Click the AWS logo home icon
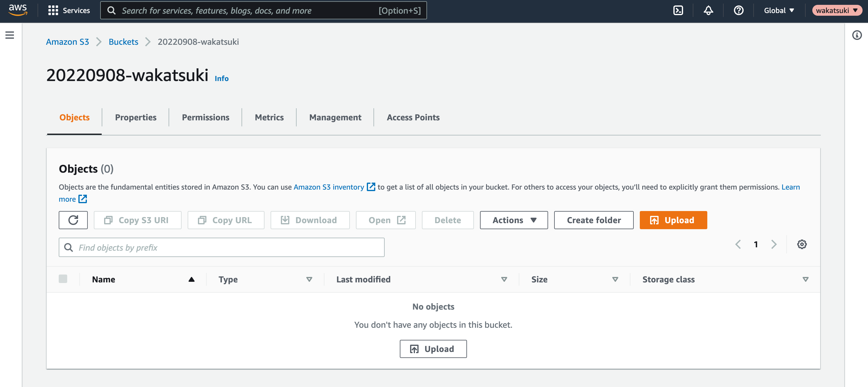The height and width of the screenshot is (387, 868). 18,10
